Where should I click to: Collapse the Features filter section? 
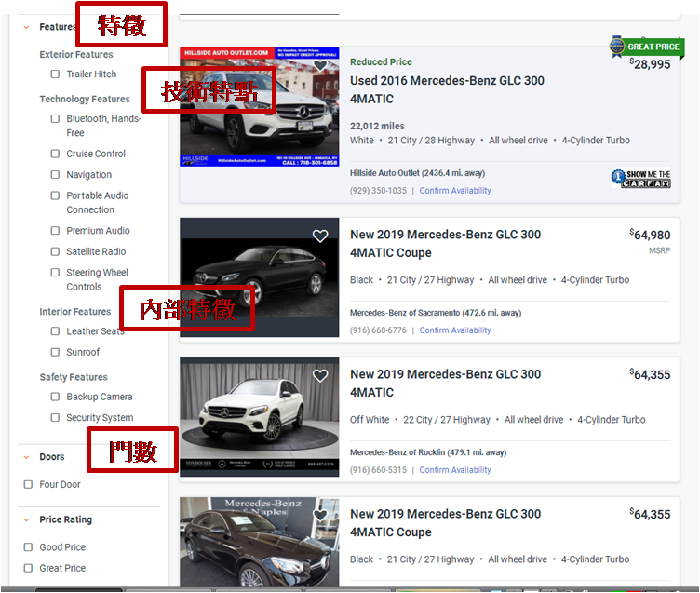[26, 27]
